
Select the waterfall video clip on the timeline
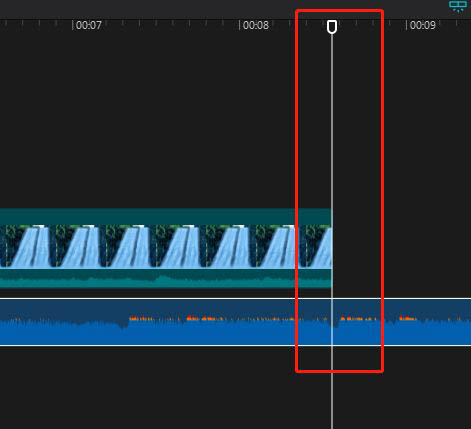tap(166, 248)
